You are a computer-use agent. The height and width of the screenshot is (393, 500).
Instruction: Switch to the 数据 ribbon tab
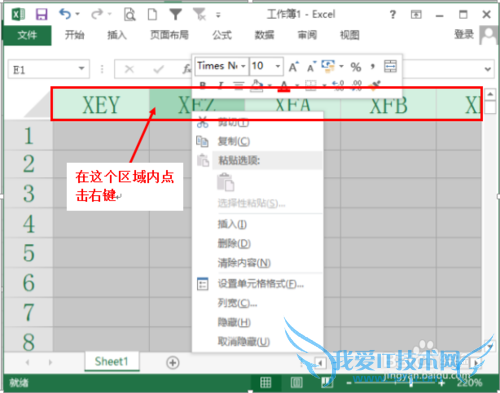coord(264,35)
